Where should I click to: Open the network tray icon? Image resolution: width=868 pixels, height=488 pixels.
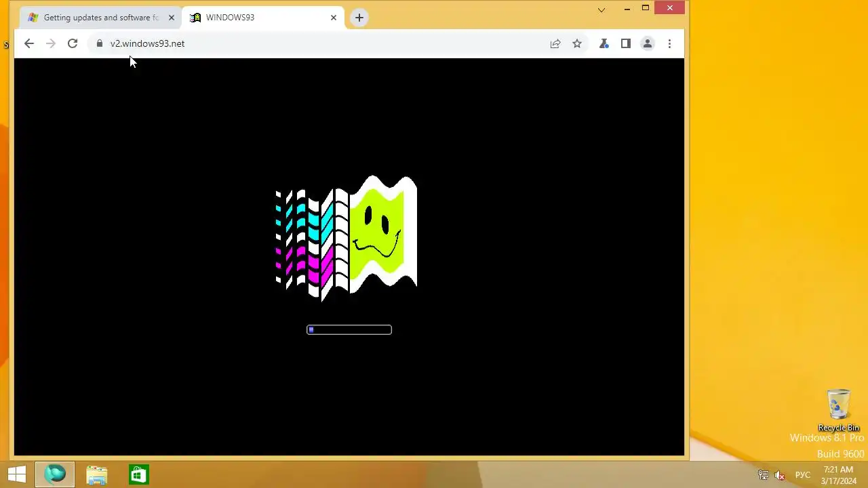click(764, 475)
